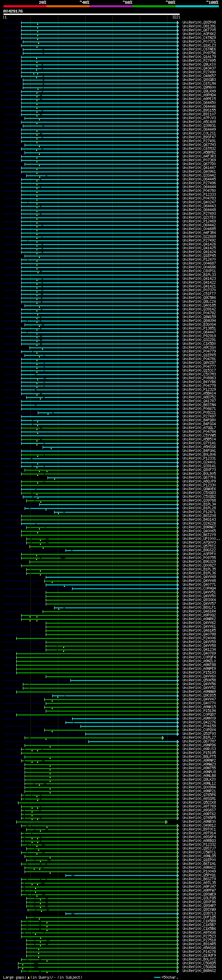Select UniRef100_D0F105 hit label
The image size is (222, 980).
pos(199,917)
